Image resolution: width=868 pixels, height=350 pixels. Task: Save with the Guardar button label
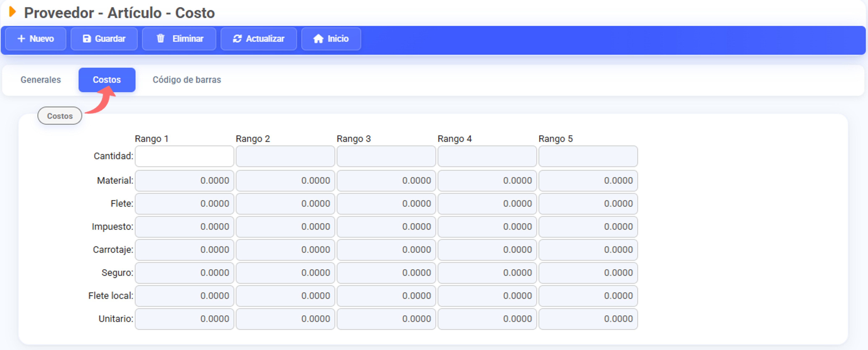[110, 39]
